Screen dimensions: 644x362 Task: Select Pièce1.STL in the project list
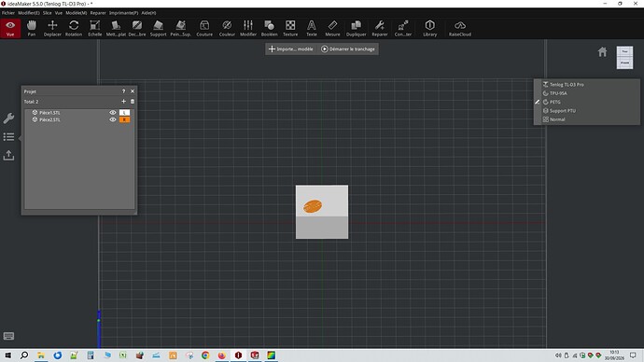click(x=49, y=113)
